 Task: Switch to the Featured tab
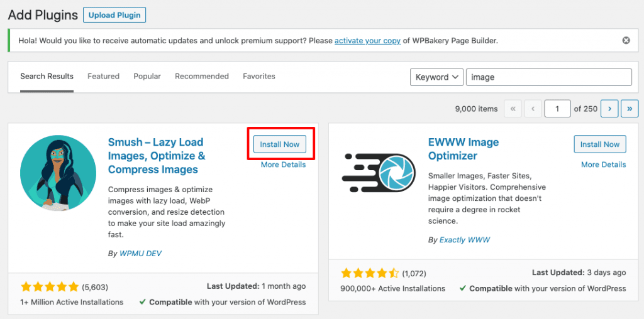click(x=103, y=77)
